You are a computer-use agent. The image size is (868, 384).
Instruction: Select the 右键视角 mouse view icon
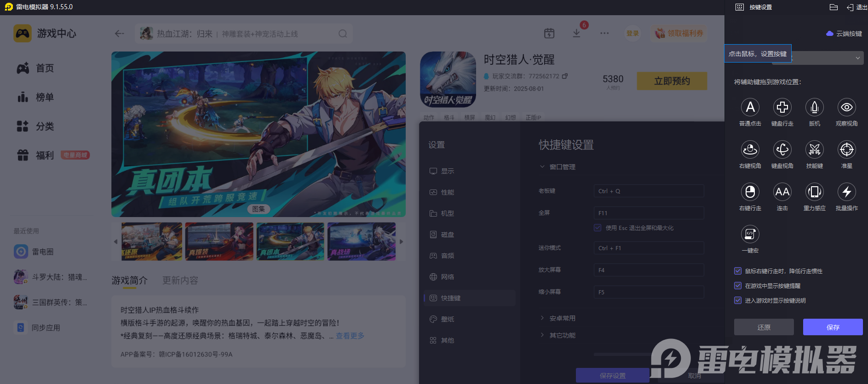750,149
